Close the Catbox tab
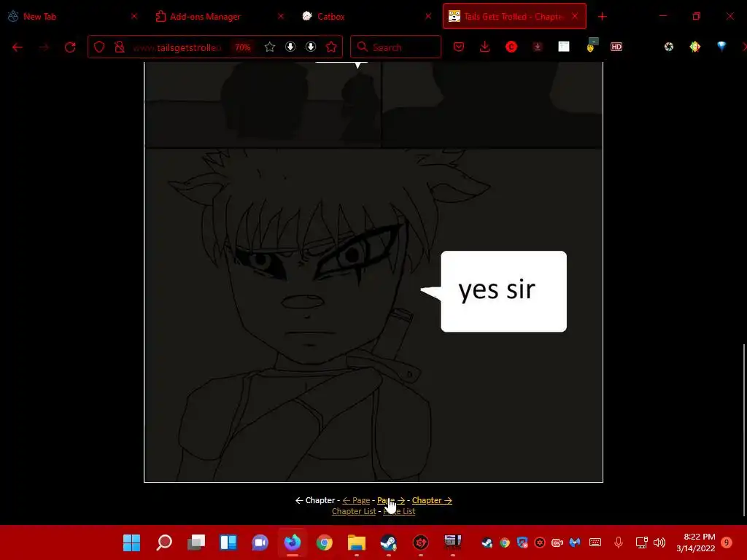 point(427,16)
